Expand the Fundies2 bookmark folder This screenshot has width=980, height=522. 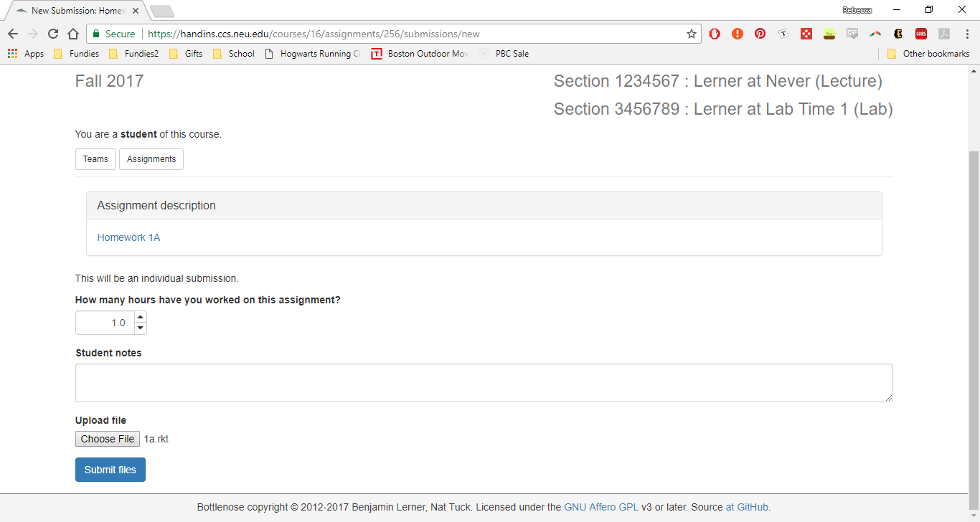click(x=134, y=54)
